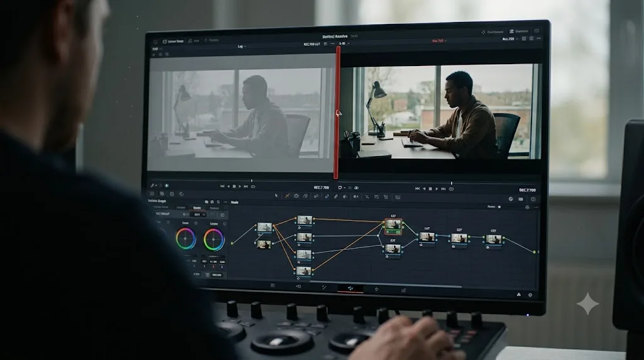This screenshot has width=644, height=360.
Task: Click the right viewer timecode readout
Action: tap(527, 190)
